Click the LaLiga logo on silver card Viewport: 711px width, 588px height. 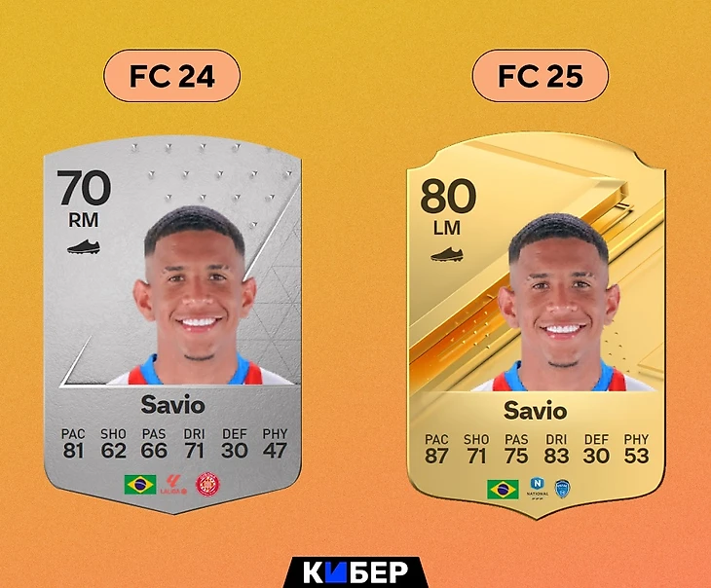(173, 485)
